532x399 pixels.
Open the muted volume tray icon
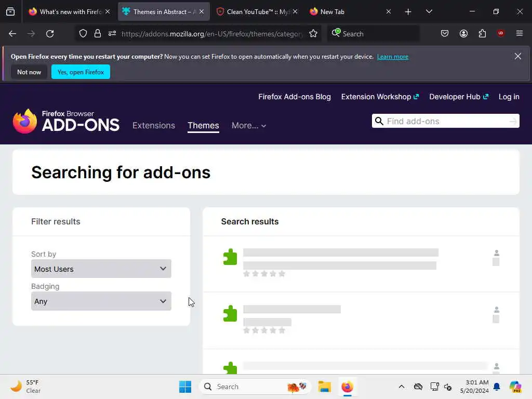click(x=448, y=387)
